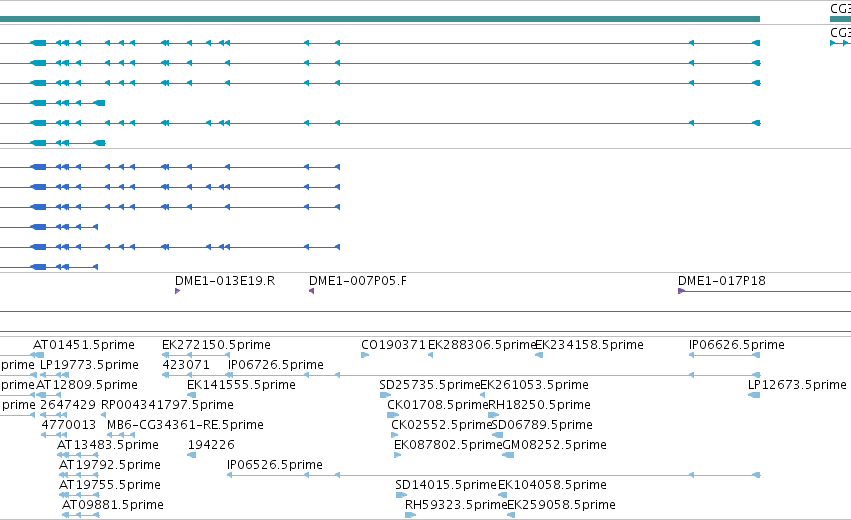Click the DME1-013E19.R purple arrow marker

(x=177, y=291)
